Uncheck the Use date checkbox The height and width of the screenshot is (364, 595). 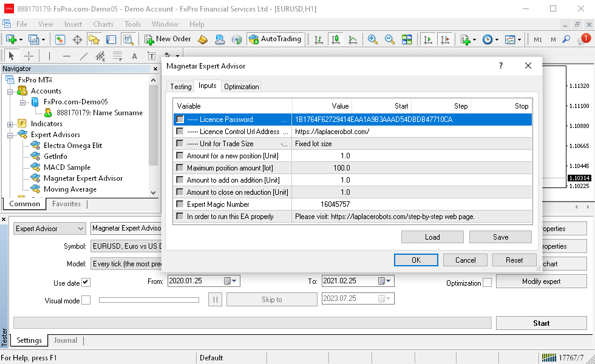pos(86,283)
